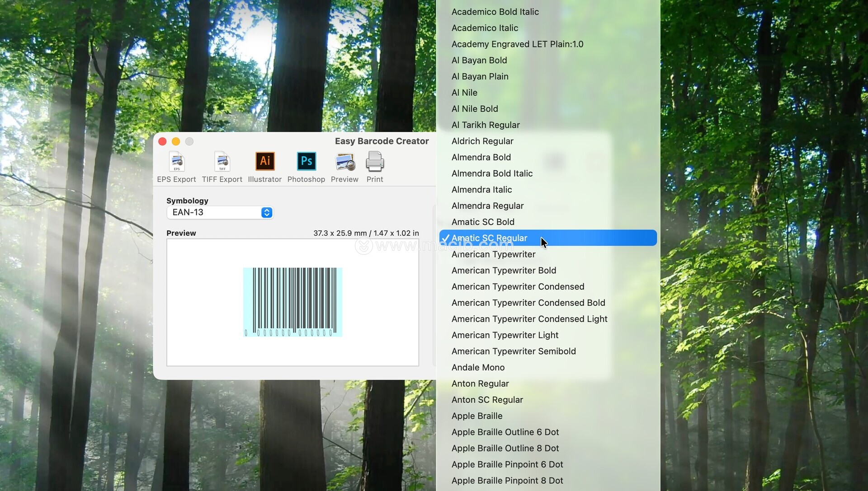Select Academy Engraved LET Plain:1.0
The image size is (868, 491).
[x=517, y=44]
